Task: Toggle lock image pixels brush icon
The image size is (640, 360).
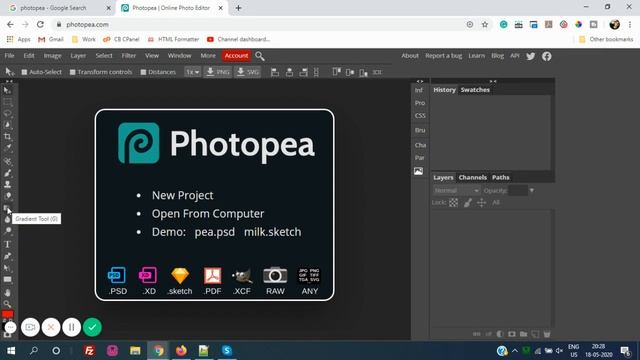Action: coord(468,202)
